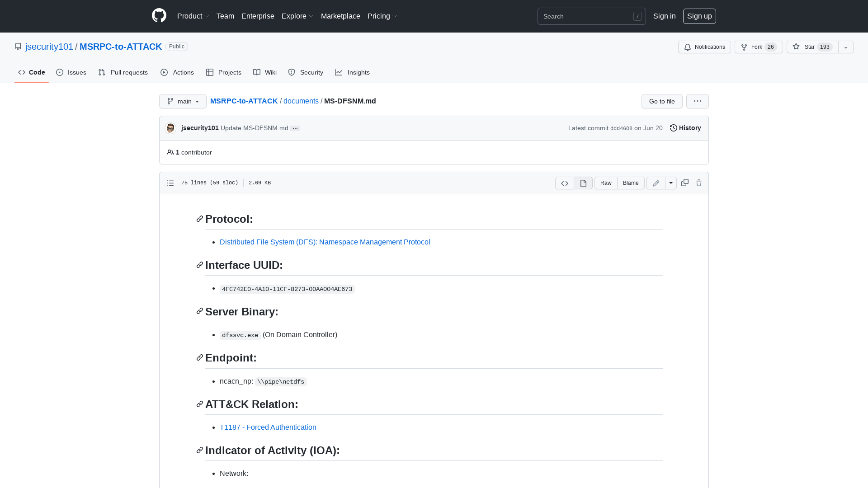The image size is (868, 488).
Task: Open the star count 193
Action: click(x=825, y=47)
